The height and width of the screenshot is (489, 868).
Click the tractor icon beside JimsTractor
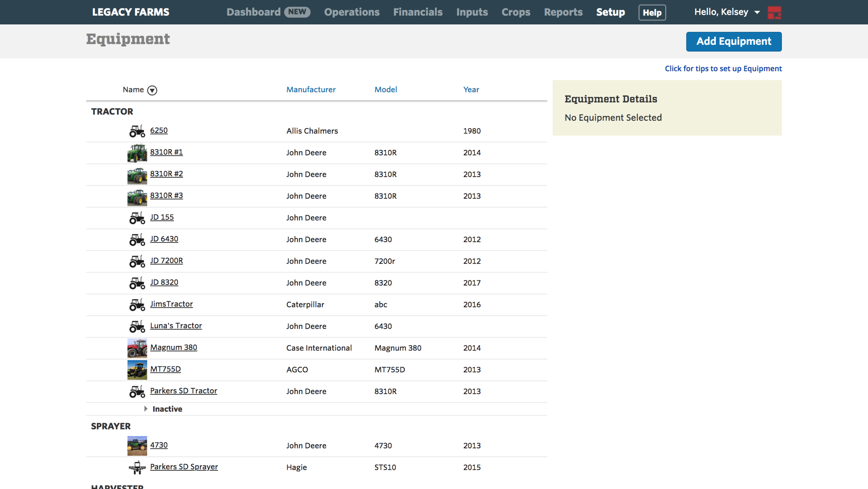click(137, 305)
